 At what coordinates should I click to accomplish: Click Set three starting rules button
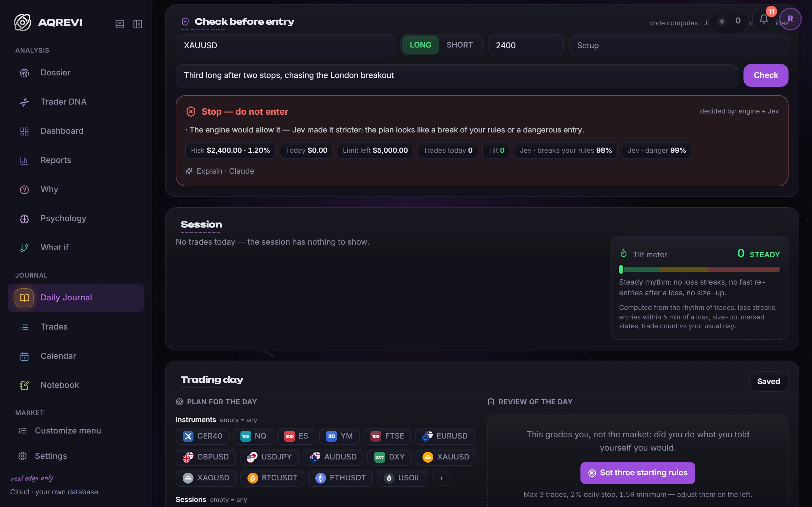(x=638, y=473)
